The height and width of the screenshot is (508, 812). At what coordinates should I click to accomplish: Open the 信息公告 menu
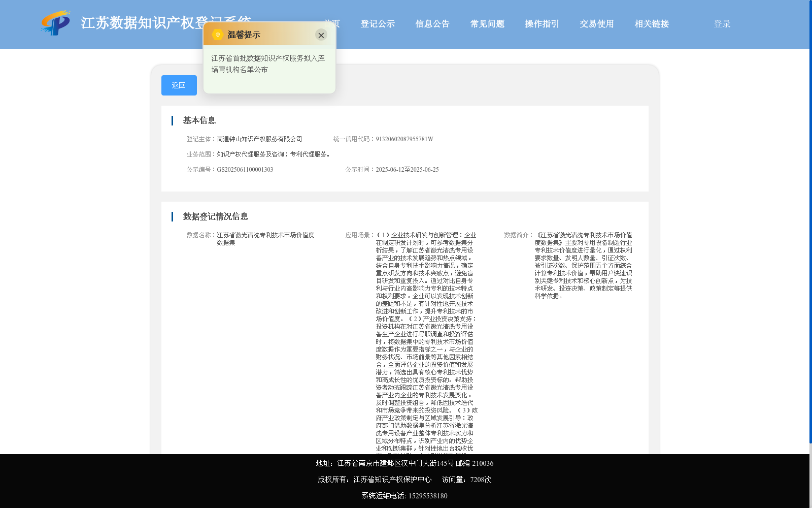[x=432, y=24]
